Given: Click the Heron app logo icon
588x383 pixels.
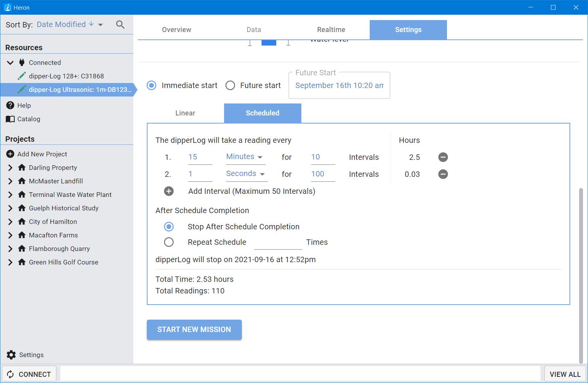Looking at the screenshot, I should tap(7, 7).
